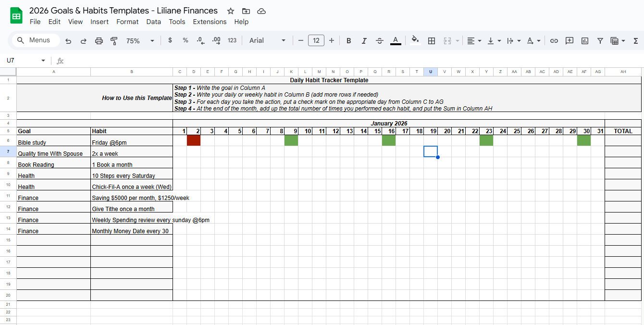Insert a comment using the comment icon
Image resolution: width=644 pixels, height=325 pixels.
pyautogui.click(x=569, y=40)
